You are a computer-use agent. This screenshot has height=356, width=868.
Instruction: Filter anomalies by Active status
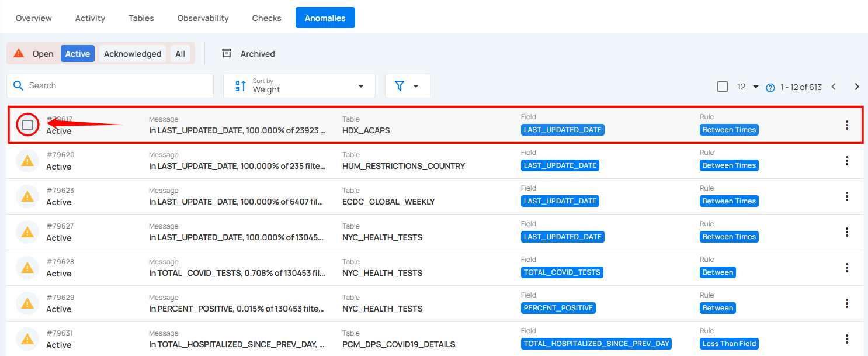[78, 54]
